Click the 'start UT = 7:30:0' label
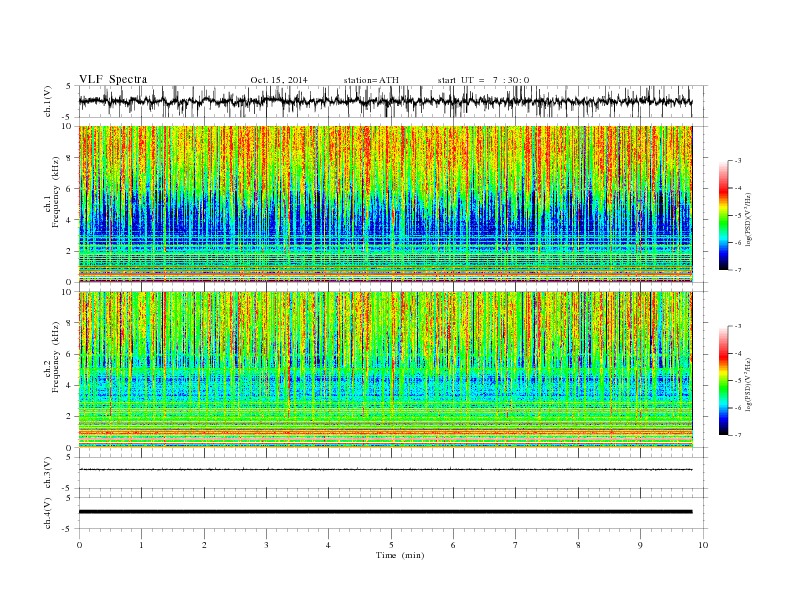This screenshot has height=612, width=792. pyautogui.click(x=483, y=80)
